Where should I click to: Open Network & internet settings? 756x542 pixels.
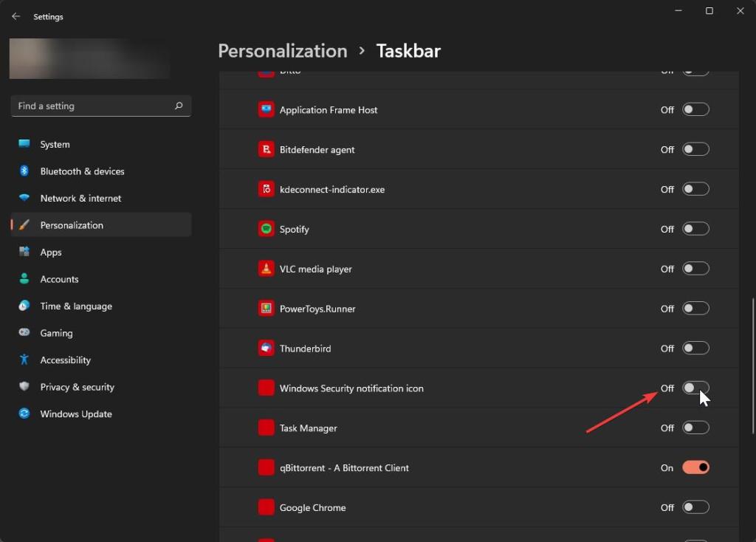[101, 198]
